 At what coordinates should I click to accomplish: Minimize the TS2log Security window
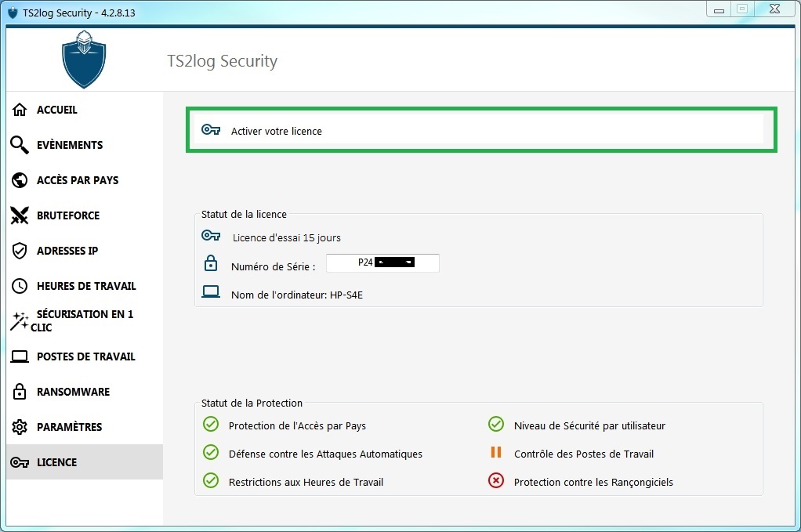tap(719, 9)
